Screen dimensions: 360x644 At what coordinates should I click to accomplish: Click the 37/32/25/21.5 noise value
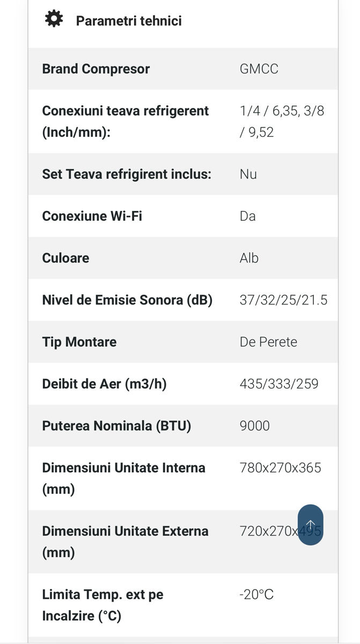(284, 300)
